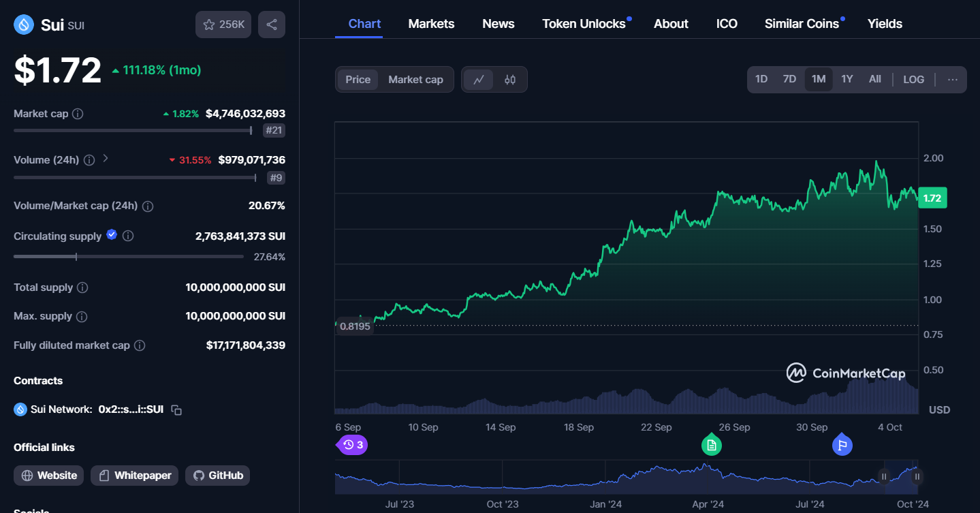Screen dimensions: 980x513
Task: Open the share icon button
Action: (272, 25)
